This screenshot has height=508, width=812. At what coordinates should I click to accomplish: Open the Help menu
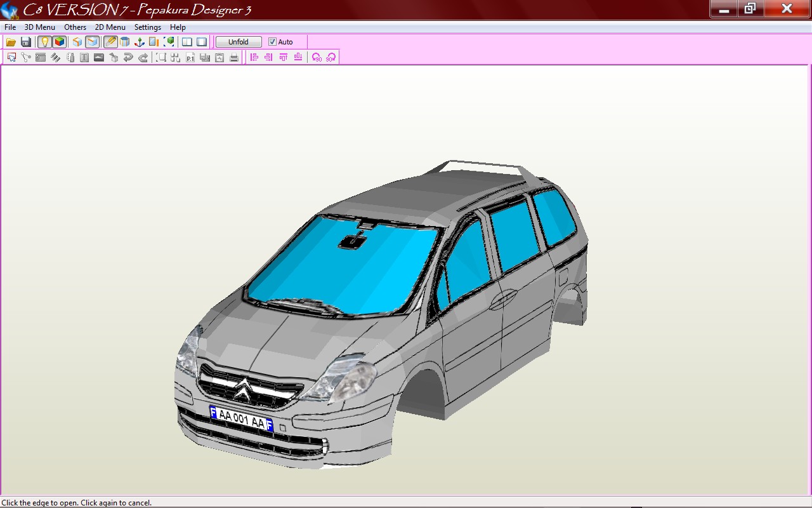[x=178, y=27]
